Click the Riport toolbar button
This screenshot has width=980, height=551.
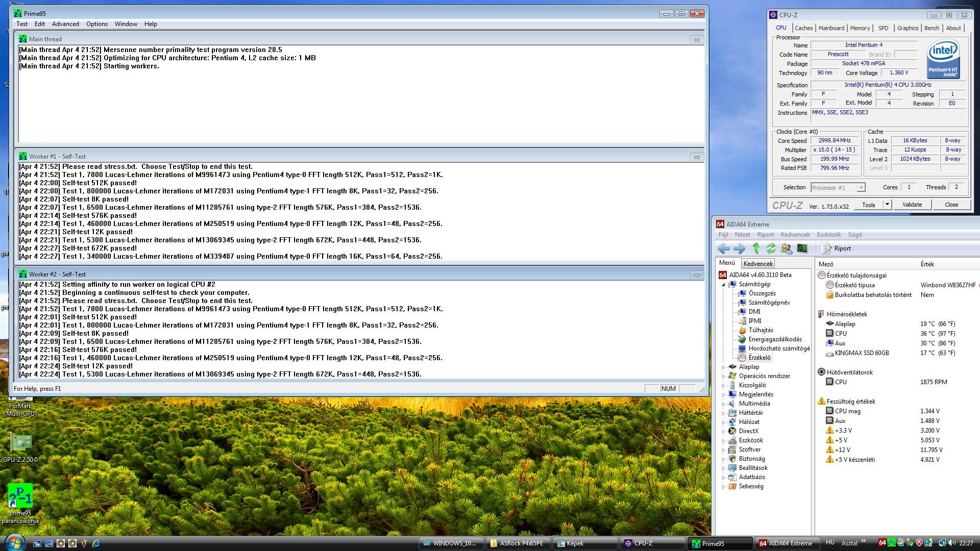click(x=837, y=248)
